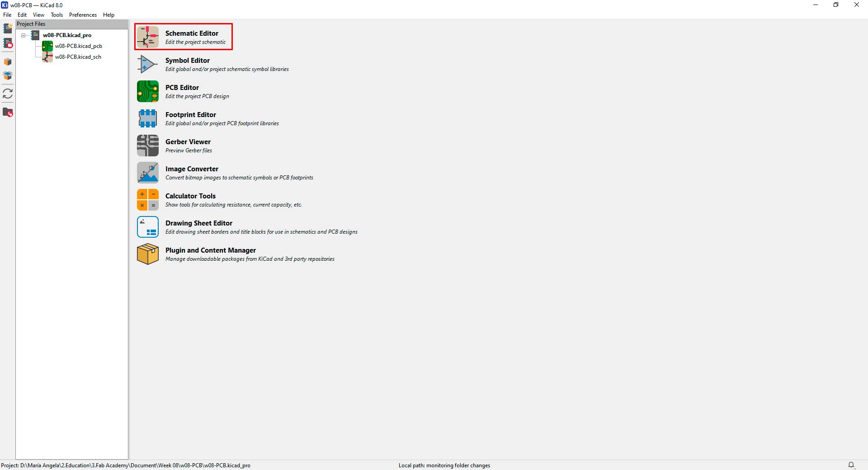
Task: Click the KiCad logo in the title bar
Action: (5, 5)
